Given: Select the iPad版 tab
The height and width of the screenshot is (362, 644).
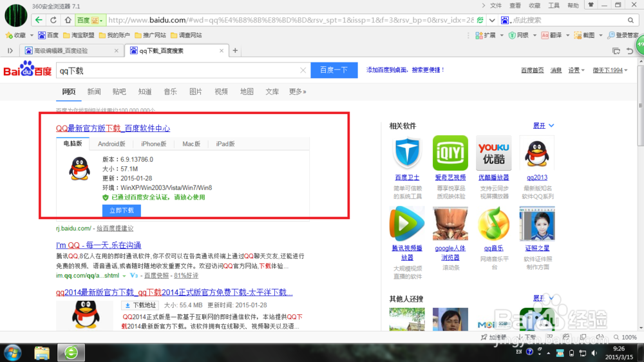Looking at the screenshot, I should pos(225,144).
